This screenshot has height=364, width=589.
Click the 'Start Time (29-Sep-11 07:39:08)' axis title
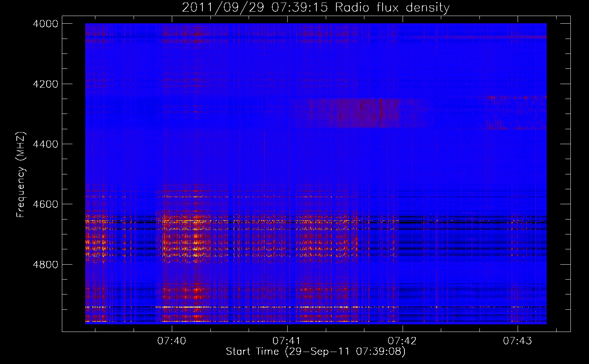coord(316,352)
